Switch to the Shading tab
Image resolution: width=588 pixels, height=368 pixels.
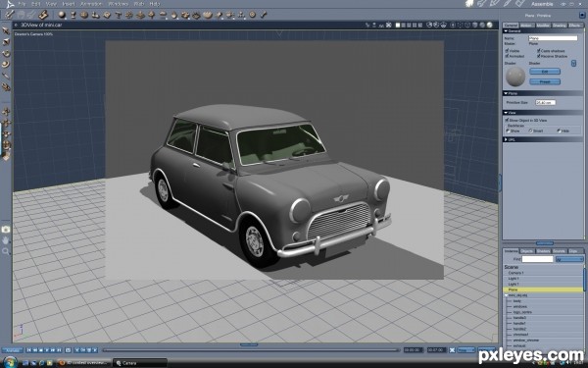point(560,26)
